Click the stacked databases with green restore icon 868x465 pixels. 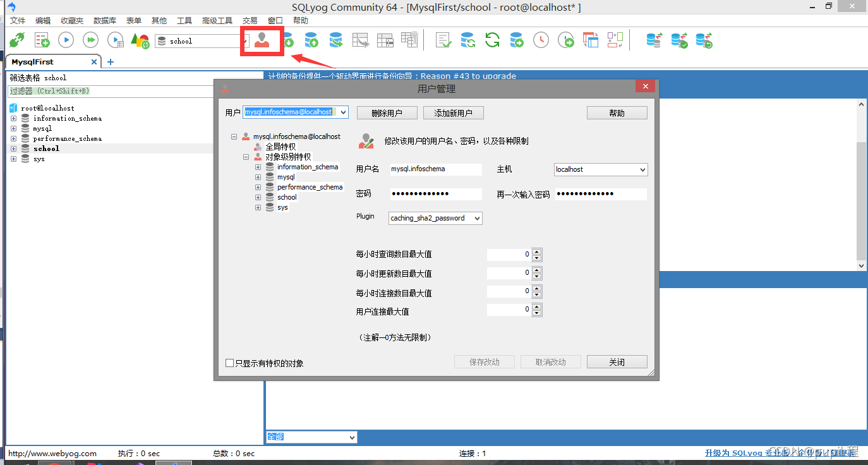[x=704, y=40]
